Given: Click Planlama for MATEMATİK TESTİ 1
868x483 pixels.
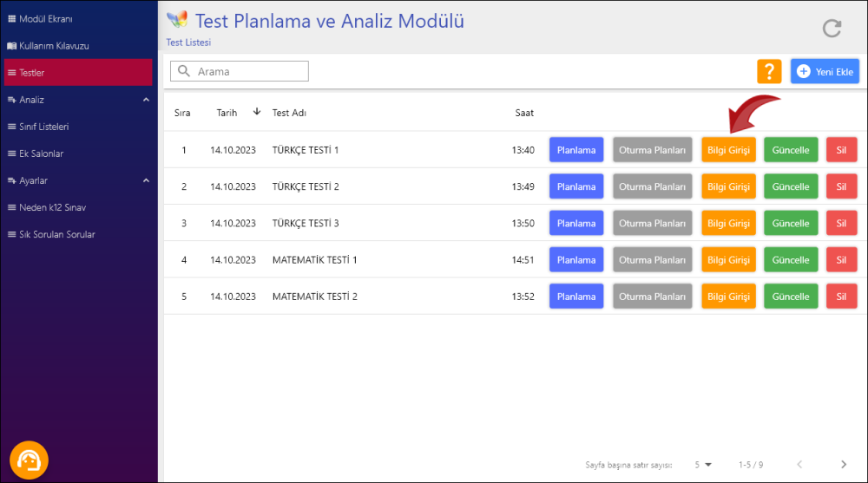Looking at the screenshot, I should tap(576, 260).
